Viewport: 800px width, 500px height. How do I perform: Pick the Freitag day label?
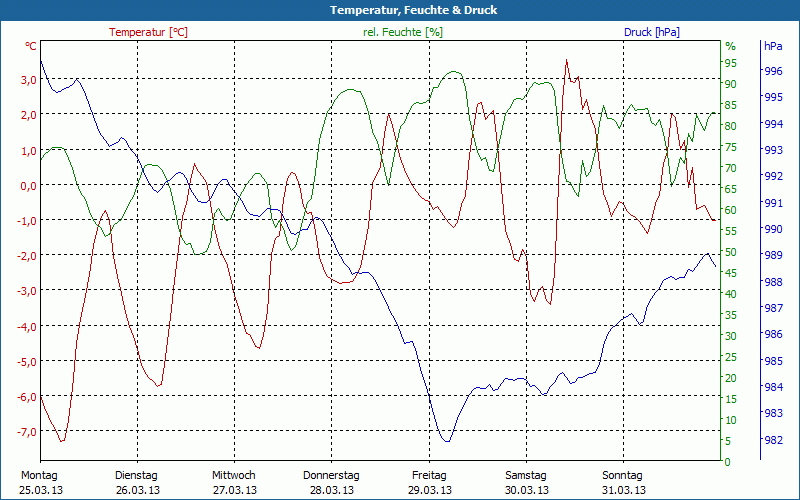point(429,475)
